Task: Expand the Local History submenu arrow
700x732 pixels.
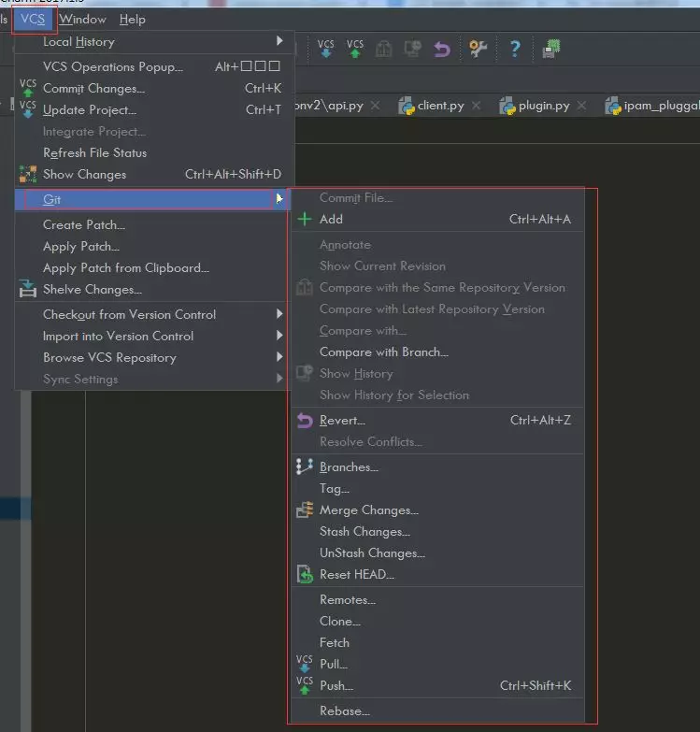Action: click(279, 41)
